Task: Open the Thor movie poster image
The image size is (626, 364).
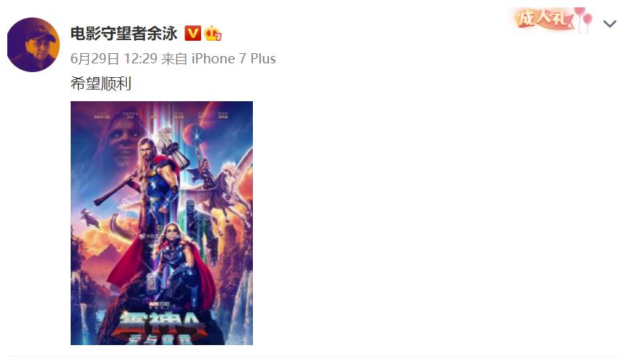Action: pyautogui.click(x=162, y=223)
